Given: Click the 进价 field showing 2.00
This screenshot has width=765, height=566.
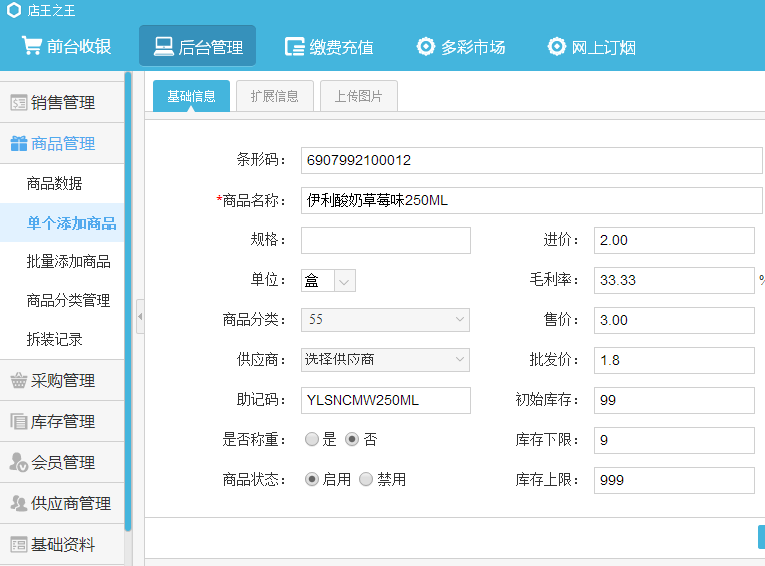Looking at the screenshot, I should tap(674, 240).
